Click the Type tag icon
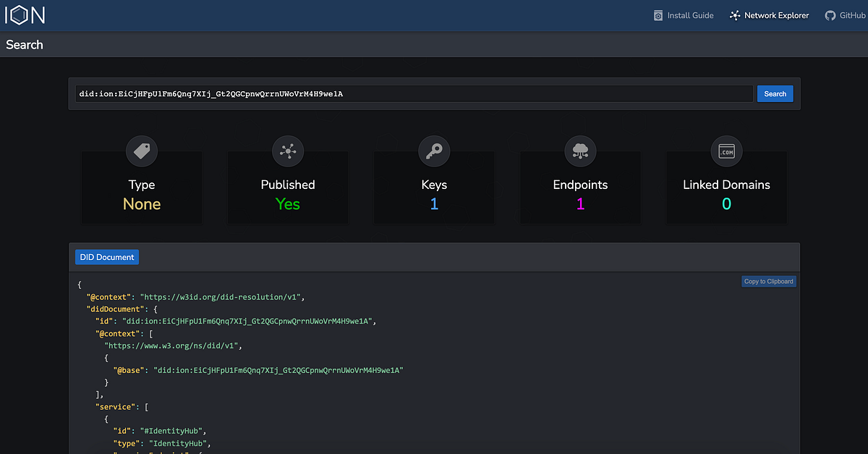The width and height of the screenshot is (868, 454). [x=142, y=151]
